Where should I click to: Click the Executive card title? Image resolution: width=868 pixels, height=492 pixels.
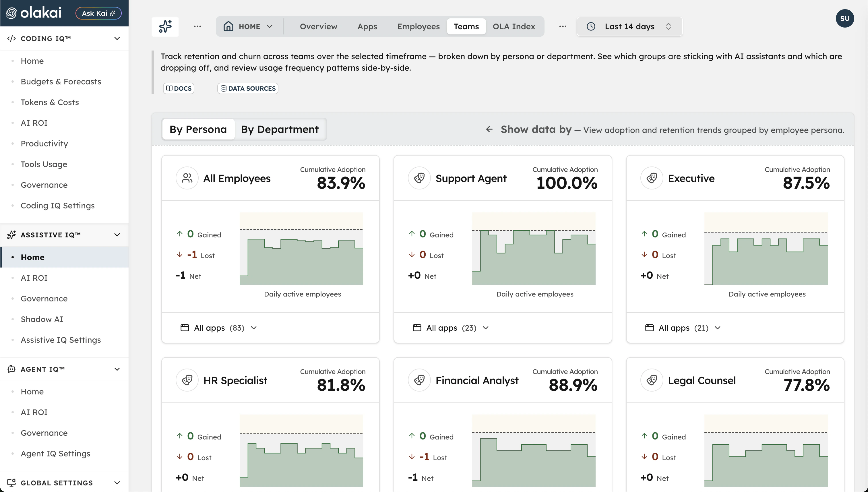coord(691,178)
